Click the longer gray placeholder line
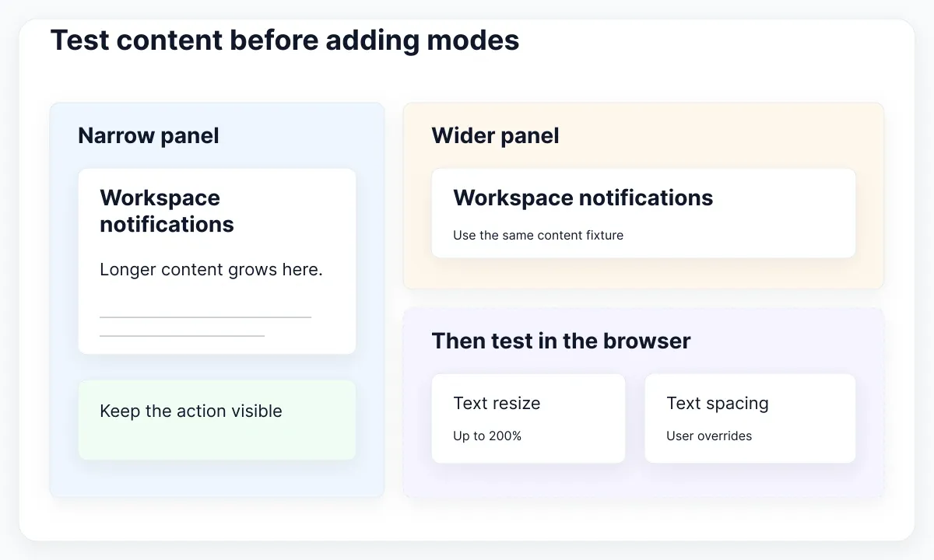934x560 pixels. (205, 317)
